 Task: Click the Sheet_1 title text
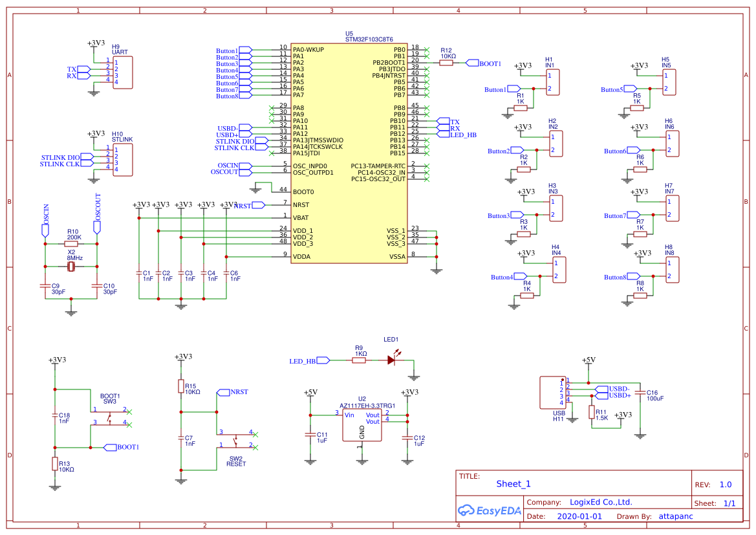click(x=512, y=483)
